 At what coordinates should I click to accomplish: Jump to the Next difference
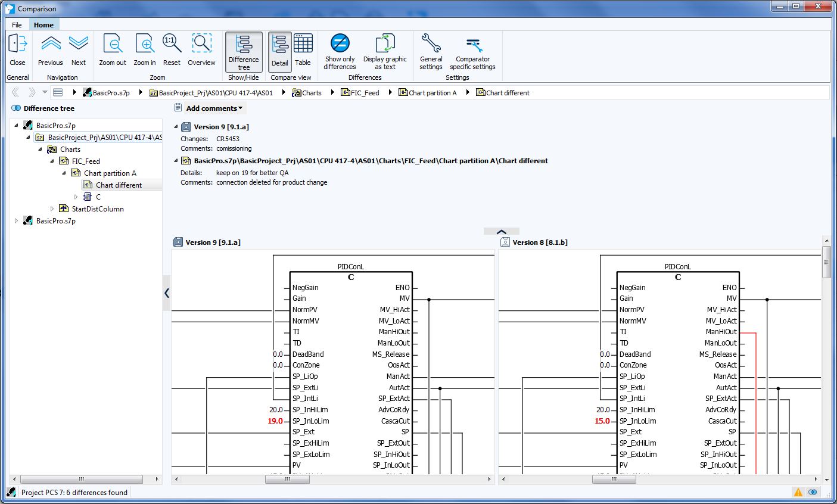click(79, 43)
